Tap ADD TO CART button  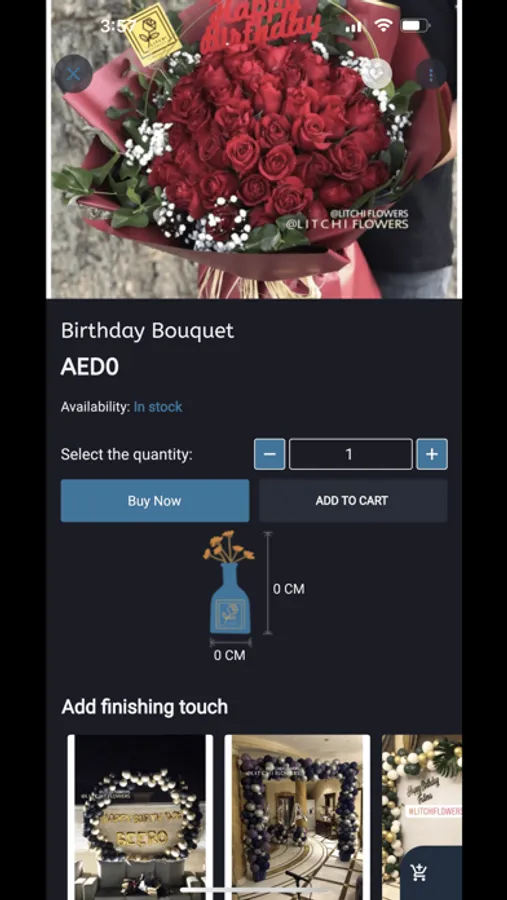coord(353,501)
